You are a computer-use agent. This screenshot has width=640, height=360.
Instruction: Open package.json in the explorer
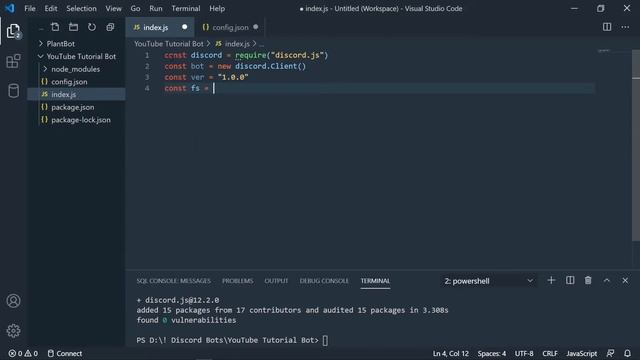[x=76, y=107]
